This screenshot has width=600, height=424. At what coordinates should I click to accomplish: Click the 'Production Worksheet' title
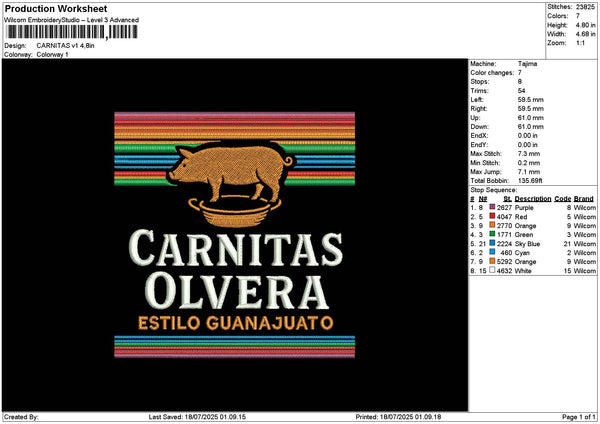(56, 8)
